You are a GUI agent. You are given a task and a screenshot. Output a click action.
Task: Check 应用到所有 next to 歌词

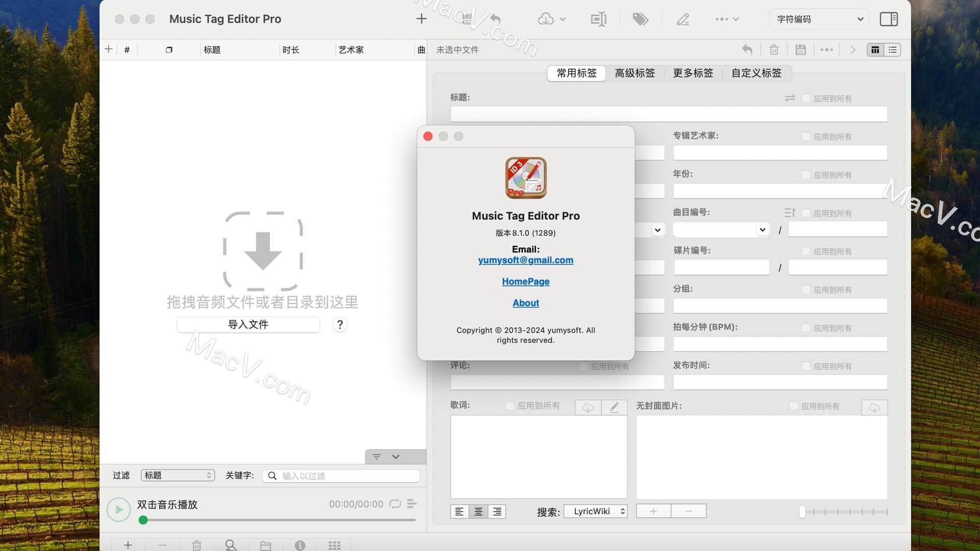tap(509, 406)
